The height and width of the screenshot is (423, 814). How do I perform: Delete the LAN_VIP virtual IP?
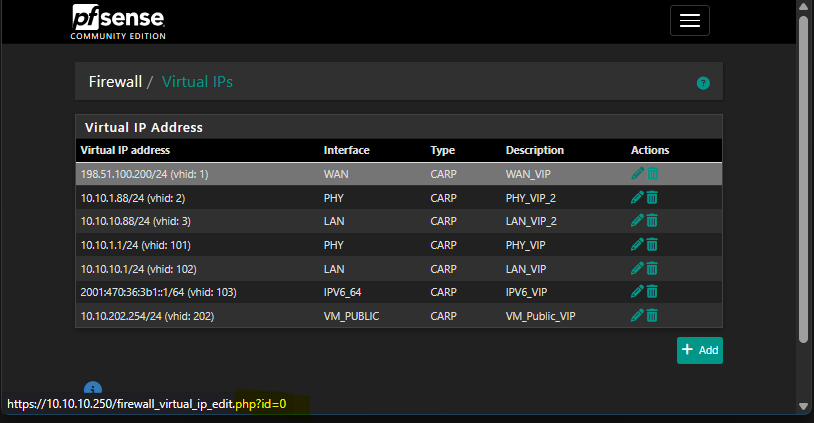[652, 268]
